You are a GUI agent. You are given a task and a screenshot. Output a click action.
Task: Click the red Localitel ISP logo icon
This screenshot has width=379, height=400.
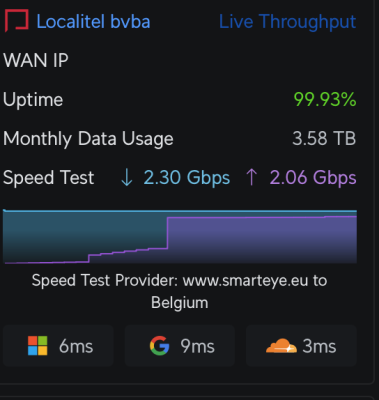tap(16, 21)
